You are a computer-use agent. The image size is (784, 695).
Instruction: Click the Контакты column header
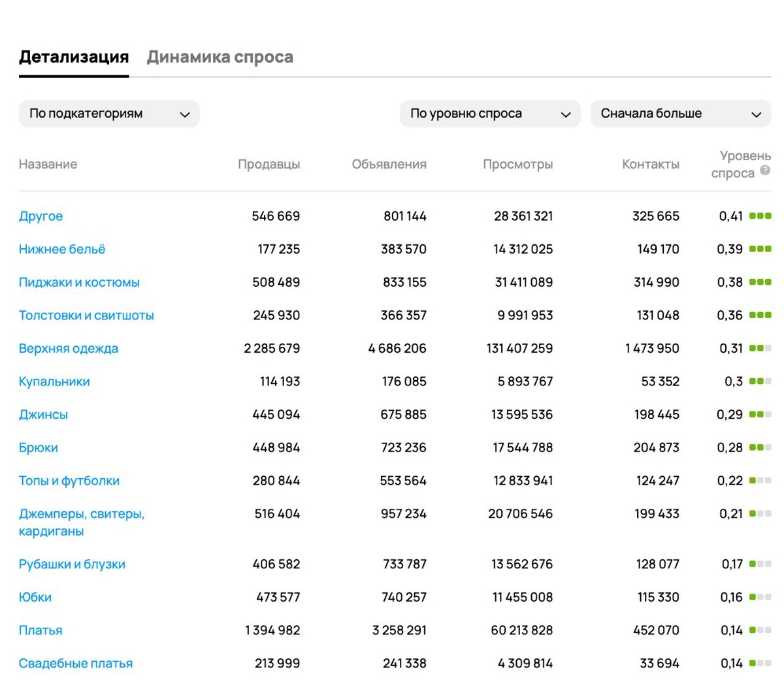click(651, 165)
